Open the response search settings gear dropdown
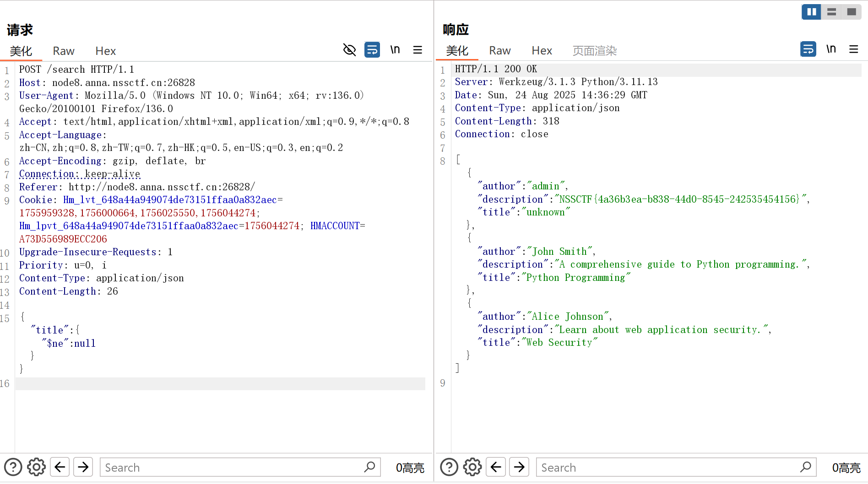868x484 pixels. pos(472,467)
